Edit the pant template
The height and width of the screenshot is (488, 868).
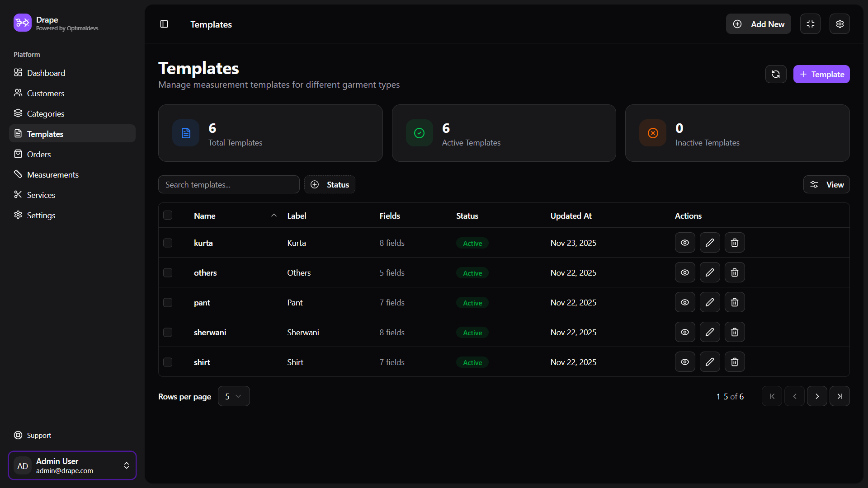(x=710, y=302)
